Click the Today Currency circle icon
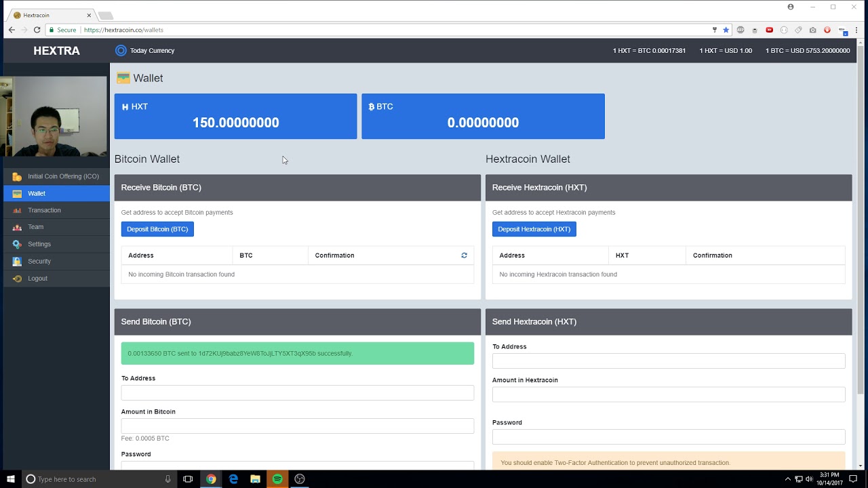The height and width of the screenshot is (488, 868). point(121,50)
